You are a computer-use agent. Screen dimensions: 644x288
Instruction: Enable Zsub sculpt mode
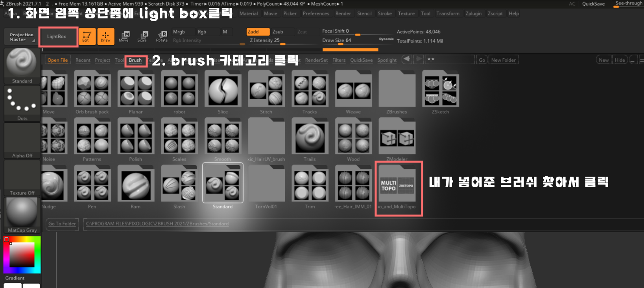[282, 32]
